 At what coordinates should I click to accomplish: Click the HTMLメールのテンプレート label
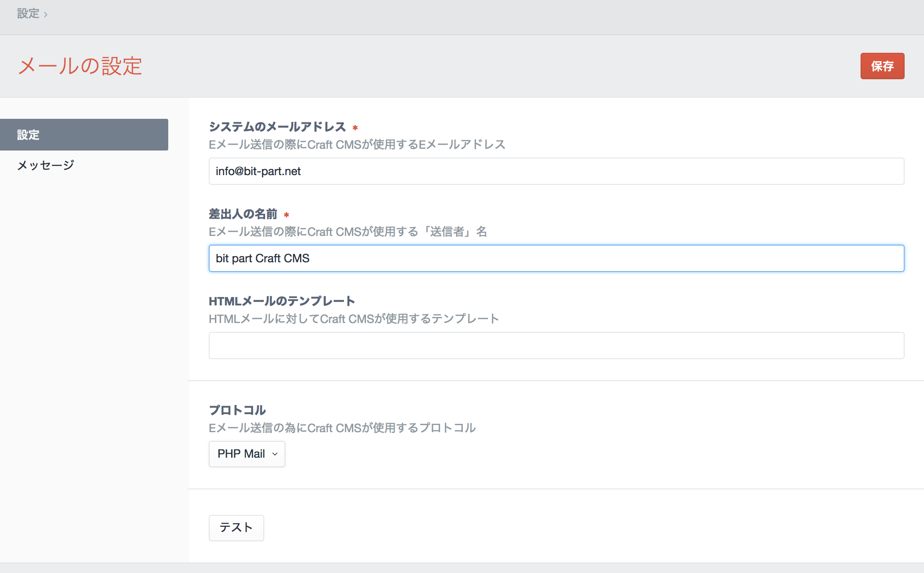coord(281,301)
